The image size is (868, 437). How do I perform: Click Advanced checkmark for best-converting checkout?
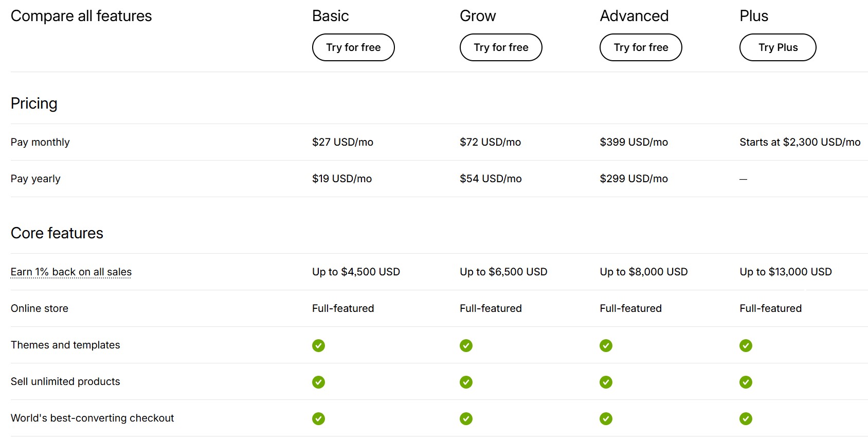(x=606, y=418)
